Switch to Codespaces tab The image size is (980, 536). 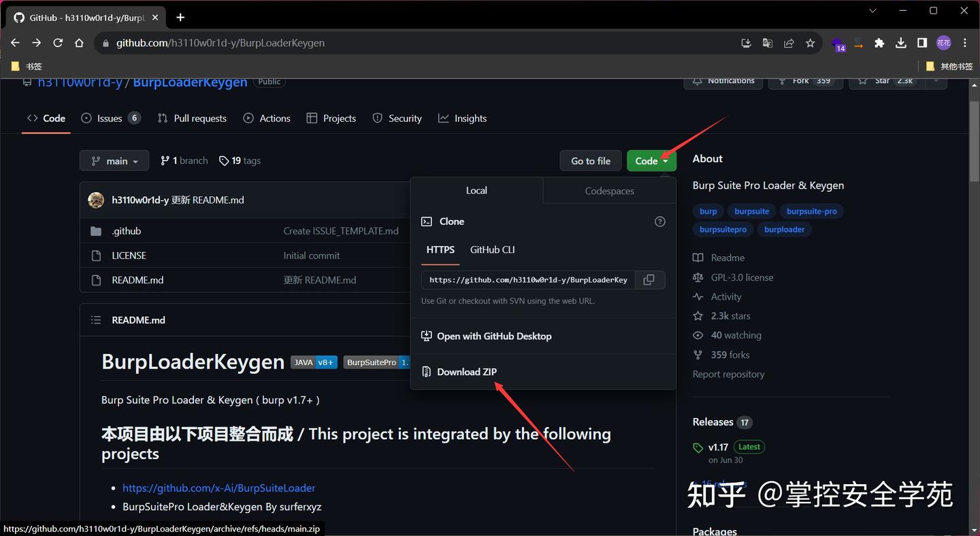tap(610, 191)
